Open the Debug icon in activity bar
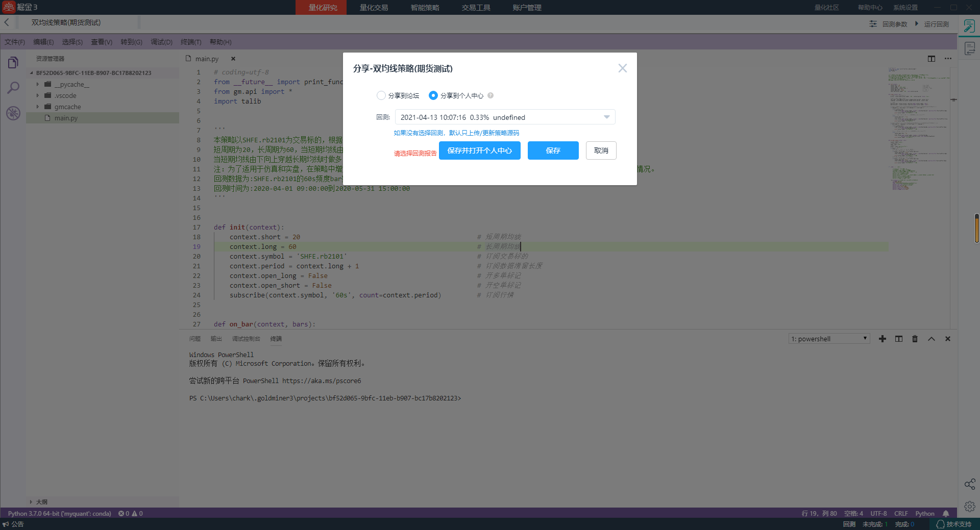 13,113
